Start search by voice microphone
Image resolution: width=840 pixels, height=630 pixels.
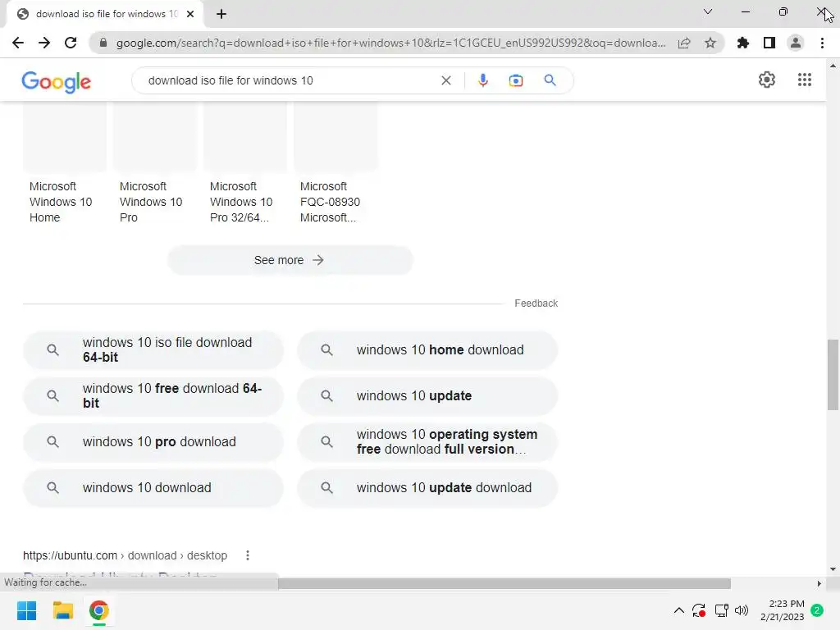pyautogui.click(x=482, y=80)
